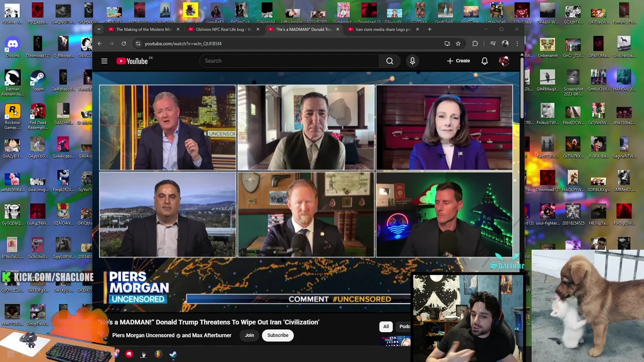The width and height of the screenshot is (644, 362).
Task: Open the tab search chevron dropdown
Action: (99, 29)
